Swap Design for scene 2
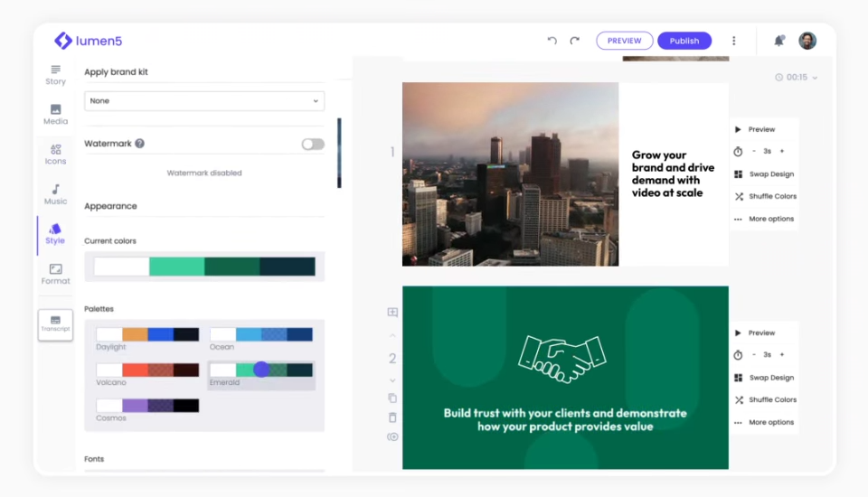The height and width of the screenshot is (497, 868). coord(764,378)
